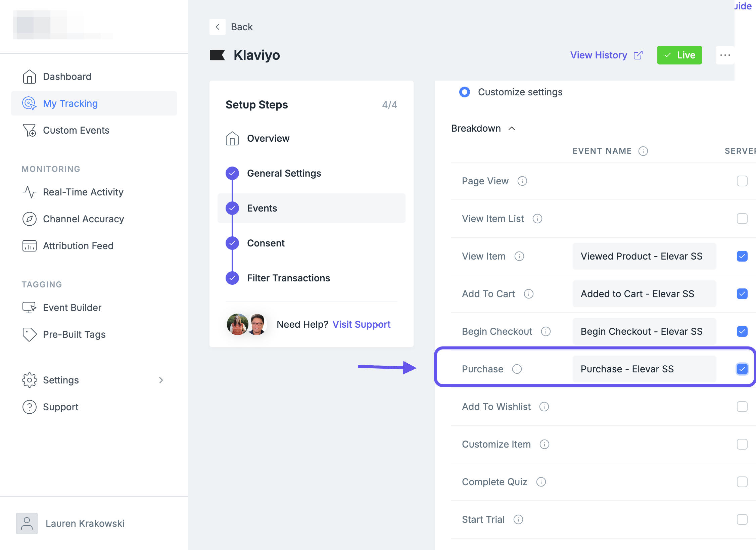Click the info icon next to Complete Quiz
756x550 pixels.
coord(541,482)
